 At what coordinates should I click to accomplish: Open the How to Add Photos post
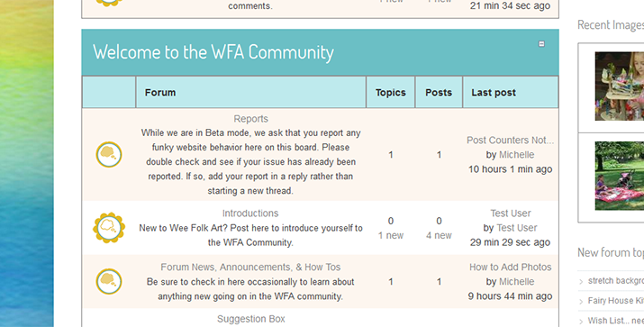(510, 267)
